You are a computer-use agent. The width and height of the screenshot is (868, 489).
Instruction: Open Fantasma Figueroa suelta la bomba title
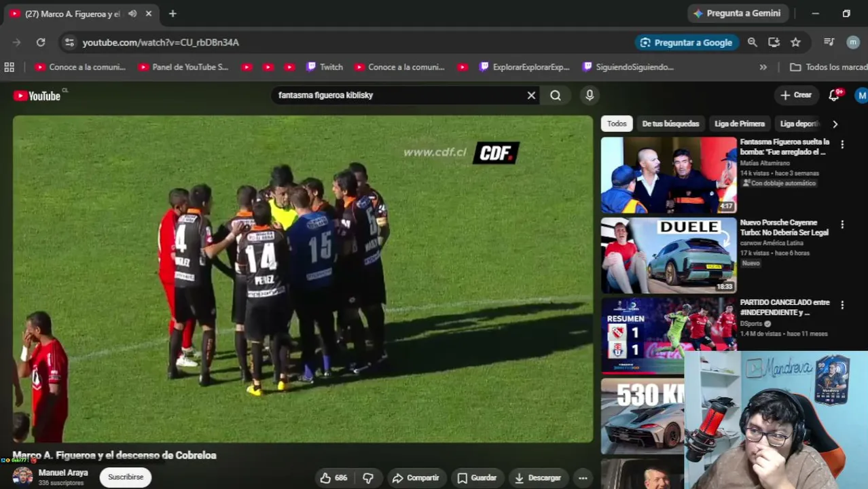click(784, 147)
